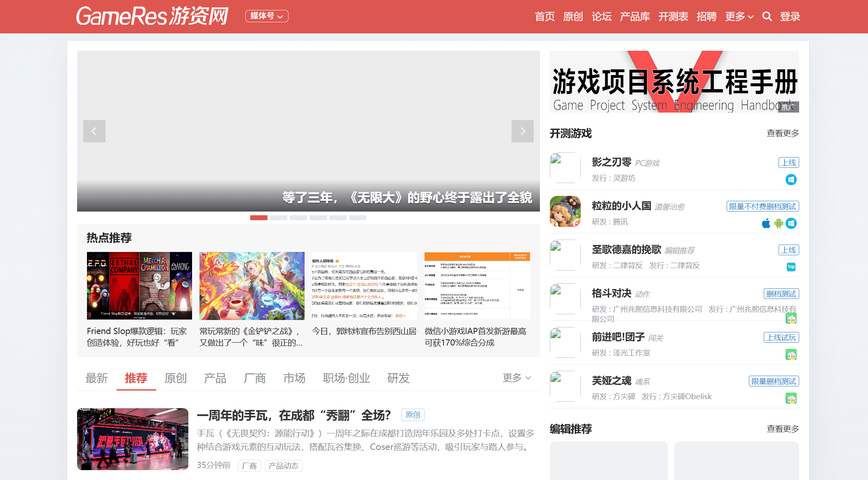This screenshot has width=868, height=480.
Task: Expand the 媒体号 dropdown
Action: tap(267, 16)
